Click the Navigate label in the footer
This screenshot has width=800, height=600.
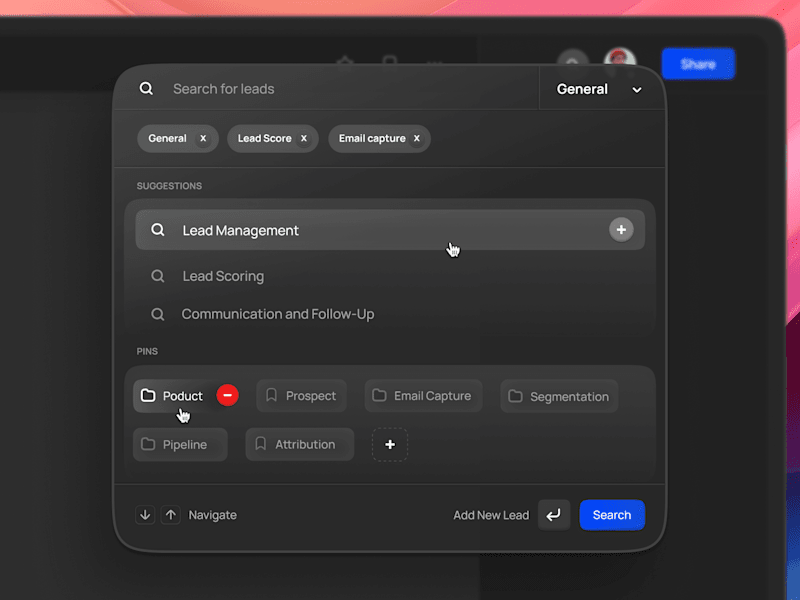click(x=212, y=515)
